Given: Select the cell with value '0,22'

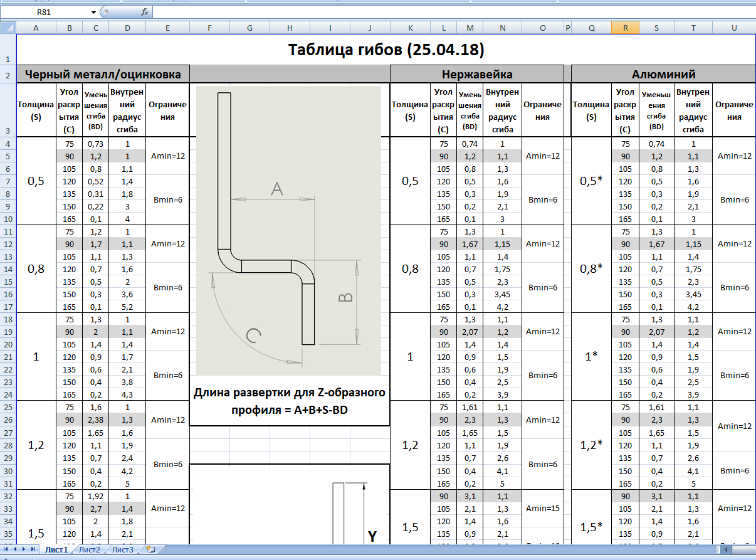Looking at the screenshot, I should click(x=95, y=206).
